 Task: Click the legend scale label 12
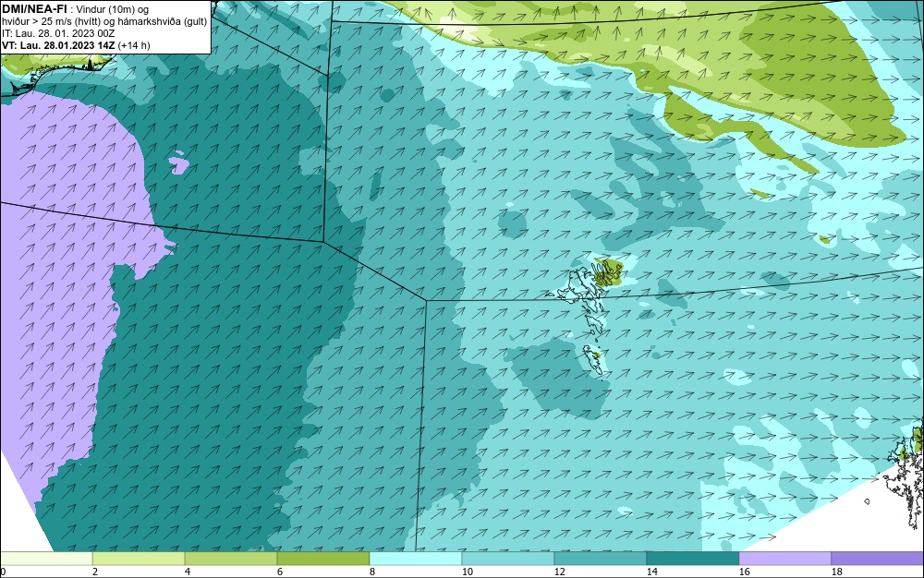559,572
